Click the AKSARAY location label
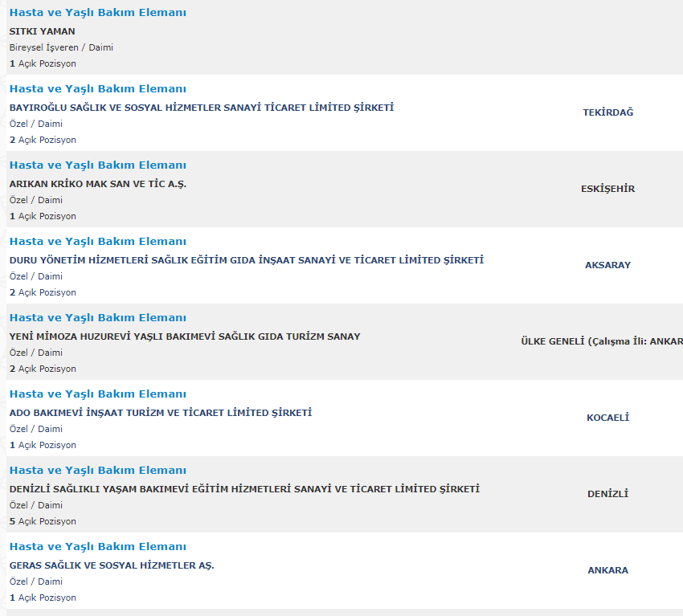 [x=607, y=265]
